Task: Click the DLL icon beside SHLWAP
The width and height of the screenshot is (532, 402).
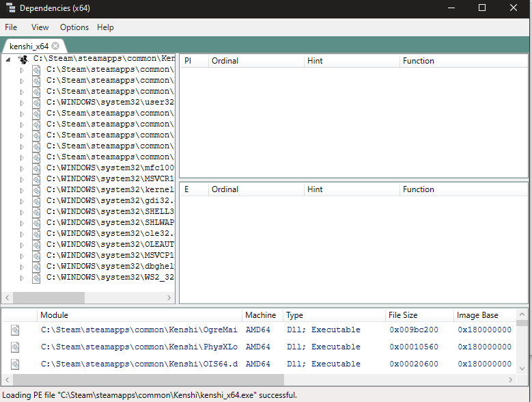Action: click(36, 224)
